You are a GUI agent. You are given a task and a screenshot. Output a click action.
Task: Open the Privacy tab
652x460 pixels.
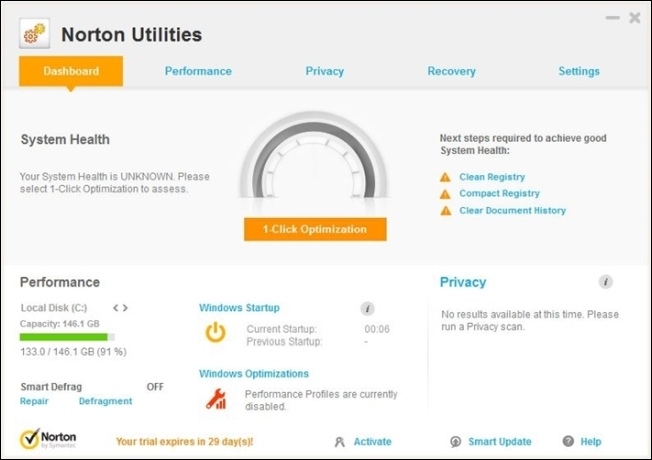(x=325, y=71)
